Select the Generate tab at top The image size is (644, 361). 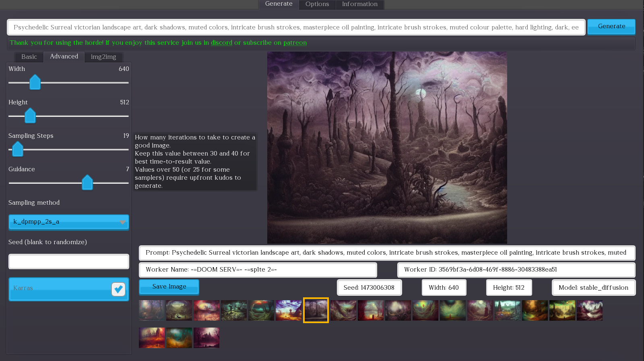click(x=279, y=4)
